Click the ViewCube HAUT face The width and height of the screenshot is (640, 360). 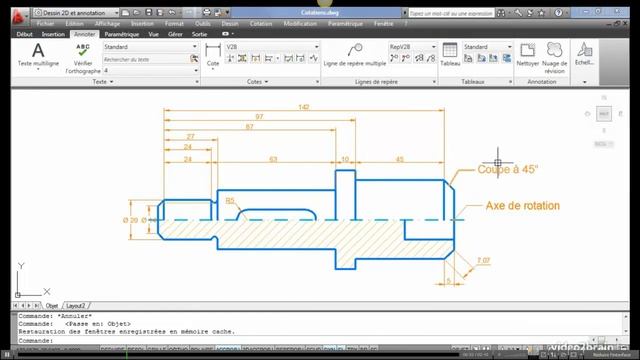tap(604, 114)
